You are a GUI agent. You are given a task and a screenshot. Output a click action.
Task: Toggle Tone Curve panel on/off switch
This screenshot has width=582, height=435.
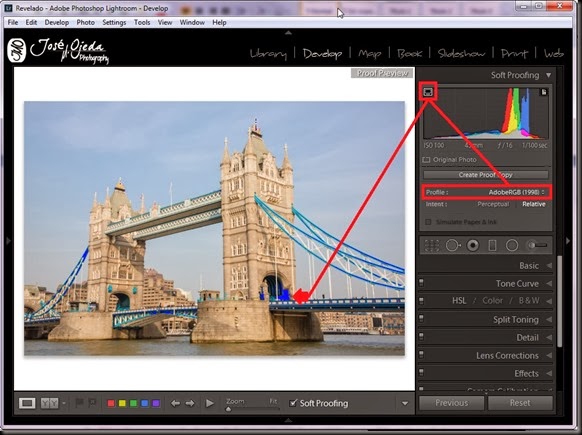(421, 283)
